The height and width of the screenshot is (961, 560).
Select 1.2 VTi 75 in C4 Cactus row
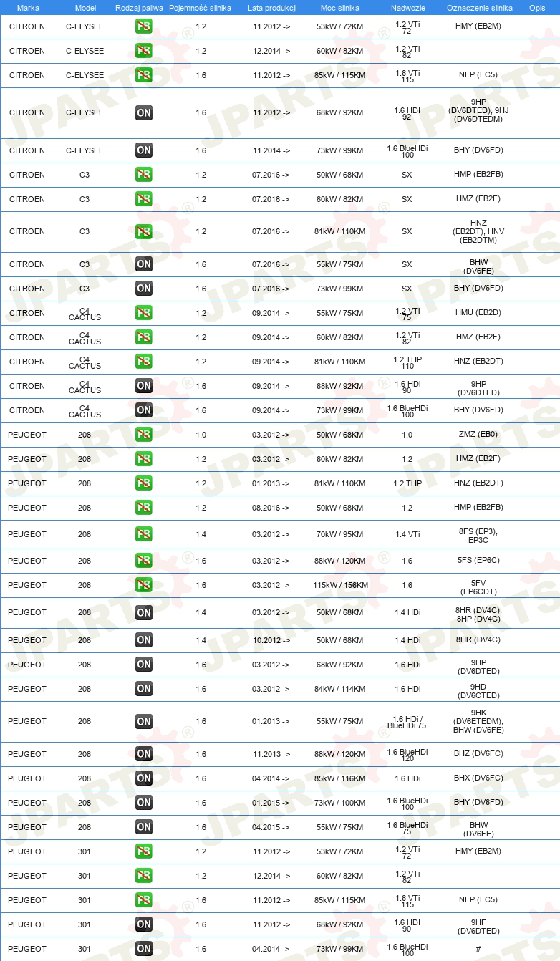(407, 314)
